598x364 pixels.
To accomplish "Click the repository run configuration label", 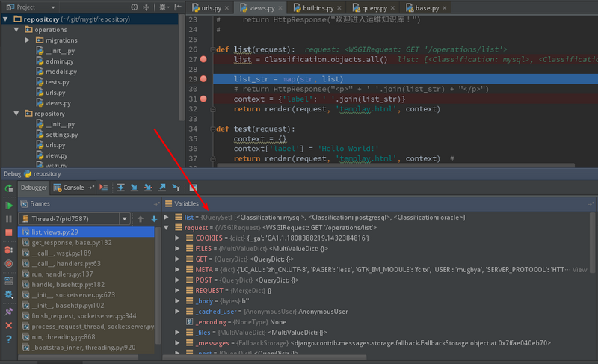I will point(47,174).
